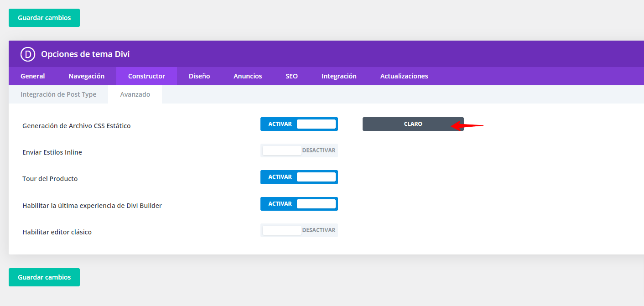Viewport: 644px width, 306px height.
Task: Click the bottom Guardar cambios button
Action: (x=44, y=277)
